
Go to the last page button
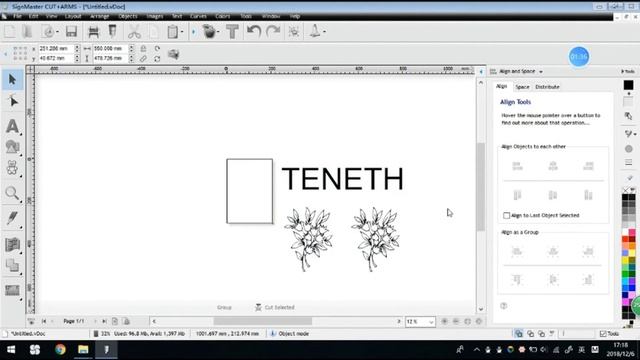pos(104,321)
